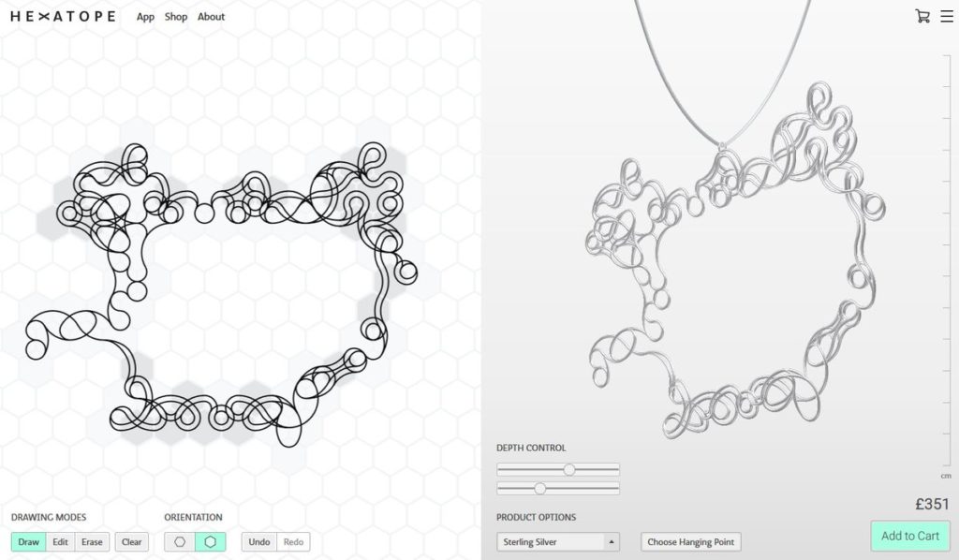Switch to Erase mode
Screen dimensions: 959x560
point(92,541)
